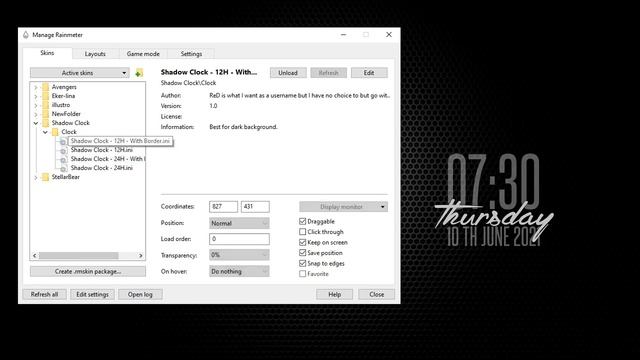
Task: Click Create .rmskin package button
Action: [88, 271]
